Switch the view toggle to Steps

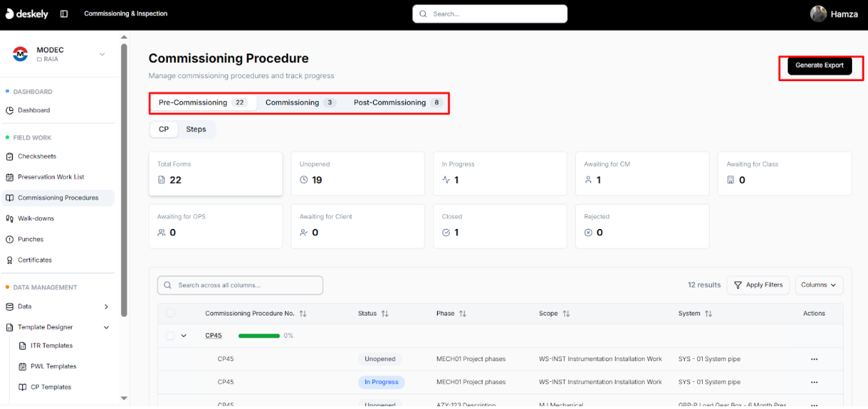coord(196,129)
